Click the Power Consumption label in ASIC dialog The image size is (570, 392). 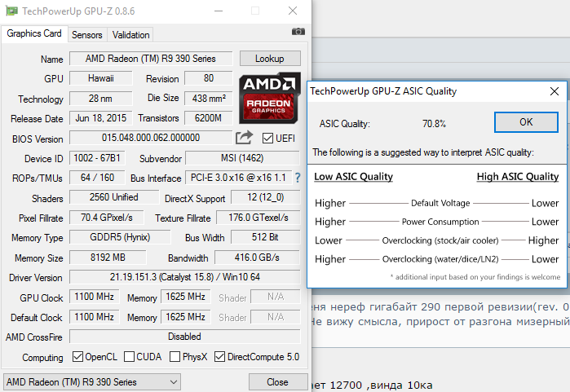coord(440,222)
